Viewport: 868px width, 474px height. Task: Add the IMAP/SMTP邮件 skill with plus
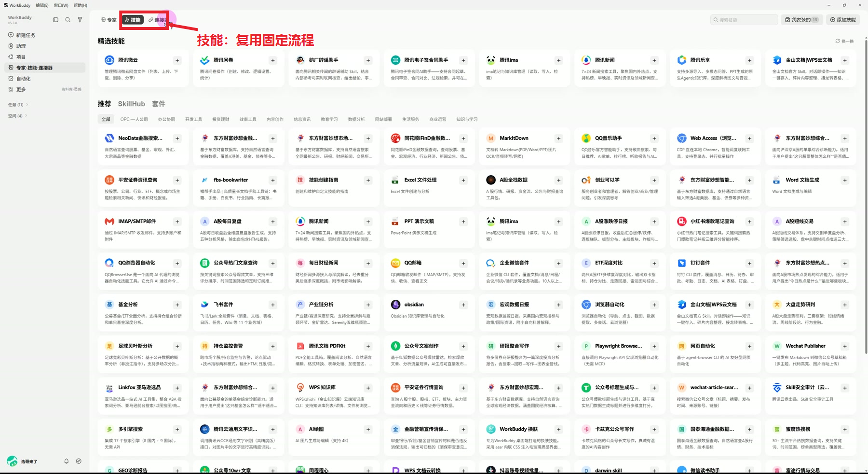pyautogui.click(x=177, y=222)
